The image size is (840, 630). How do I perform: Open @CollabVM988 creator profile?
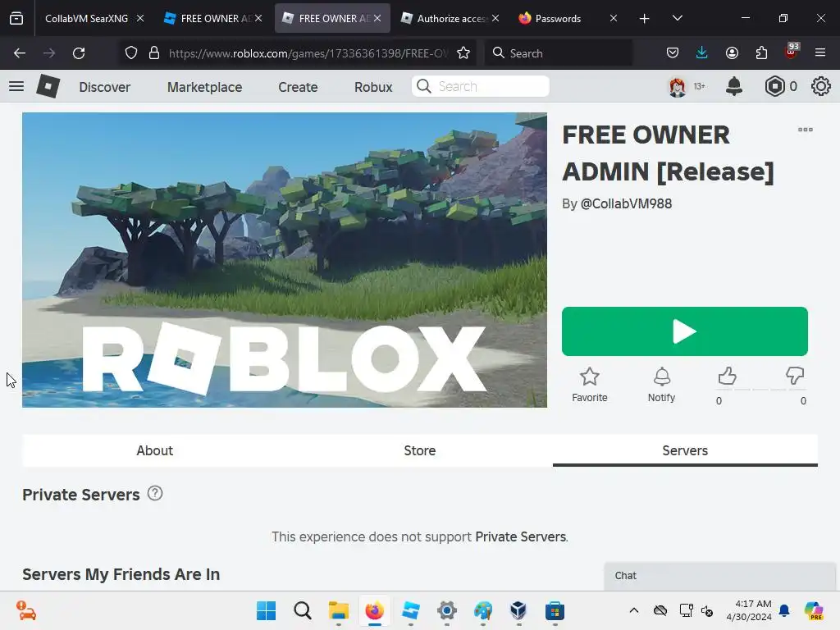tap(626, 203)
